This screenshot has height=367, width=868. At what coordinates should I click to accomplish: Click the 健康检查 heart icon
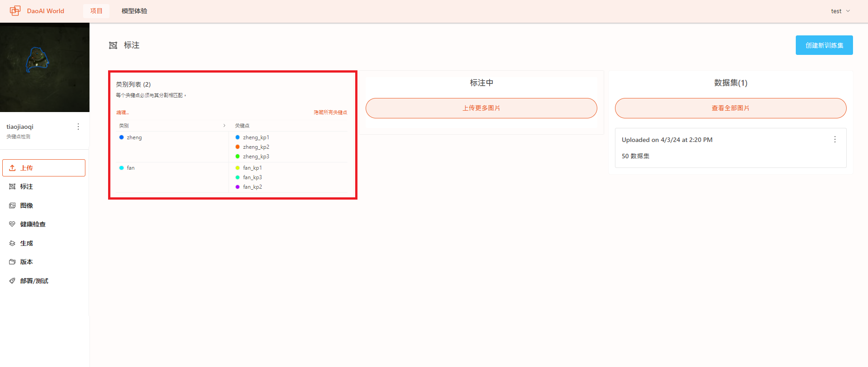(x=12, y=224)
